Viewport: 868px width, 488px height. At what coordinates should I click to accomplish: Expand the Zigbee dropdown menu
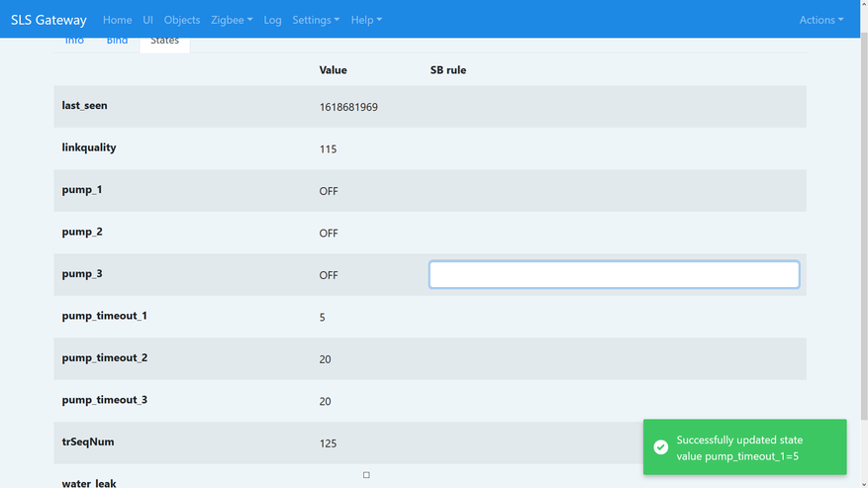click(x=232, y=20)
